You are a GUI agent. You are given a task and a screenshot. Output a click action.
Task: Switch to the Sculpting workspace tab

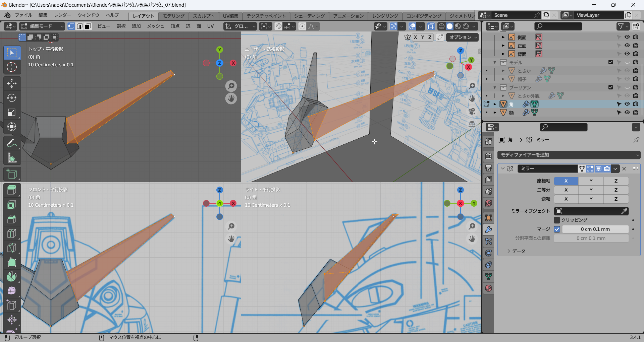click(x=203, y=16)
